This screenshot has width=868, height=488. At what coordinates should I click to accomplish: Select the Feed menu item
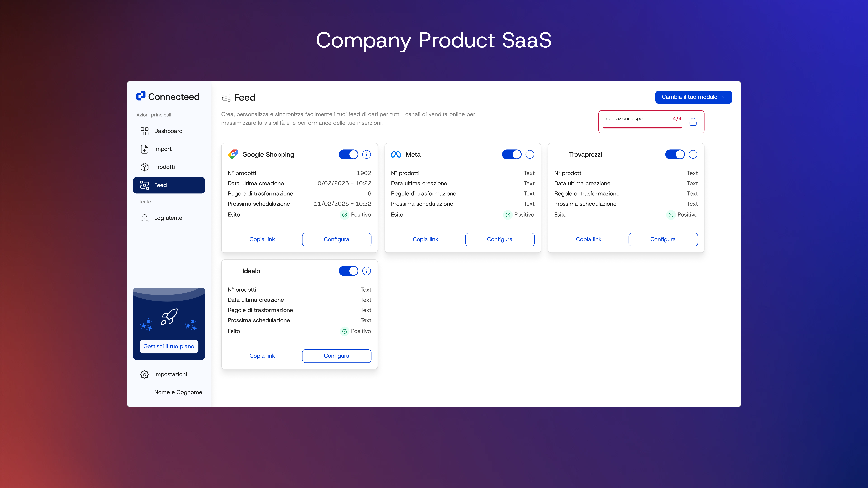169,185
